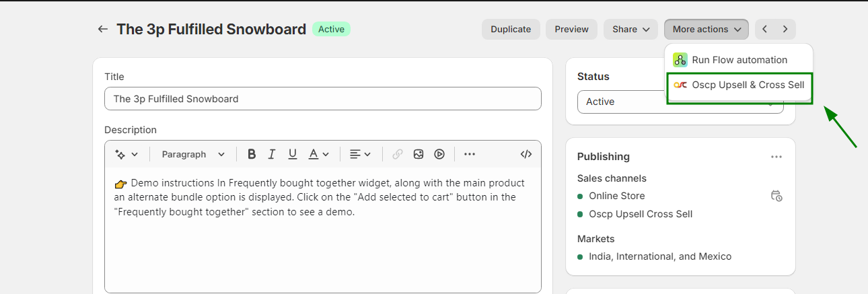Click the Duplicate button
This screenshot has width=868, height=294.
(x=511, y=29)
